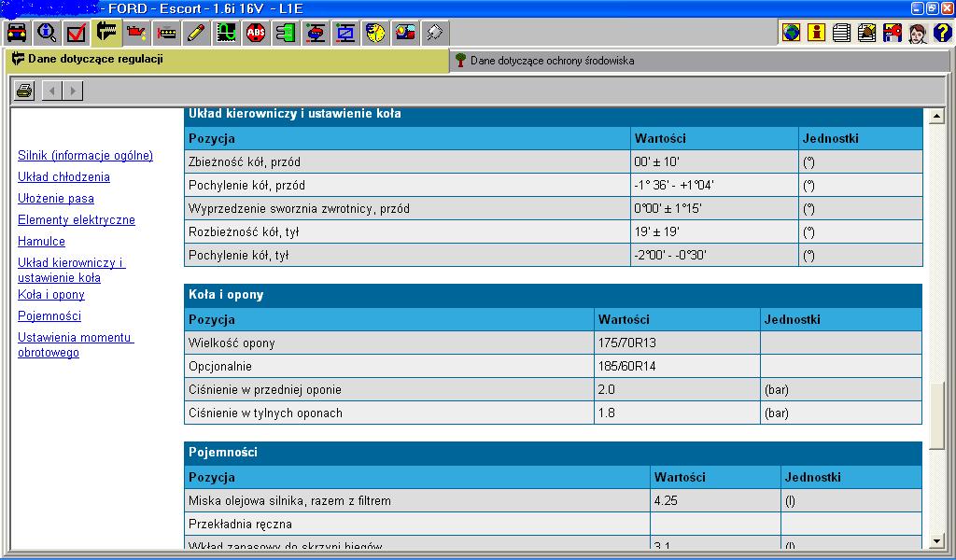
Task: Open the ABS brake system icon
Action: click(x=256, y=34)
